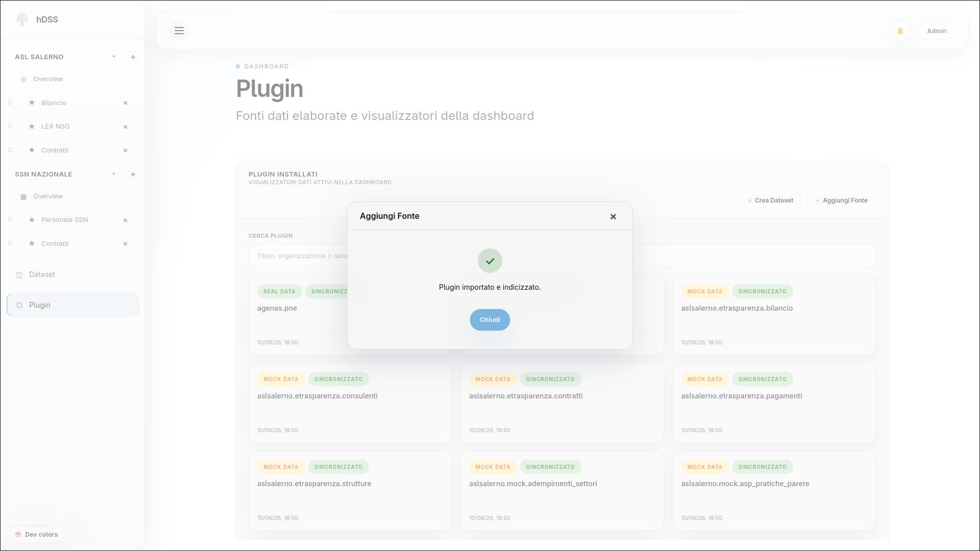Click the SSN NAZIONALE section header
Image resolution: width=980 pixels, height=551 pixels.
[x=43, y=174]
